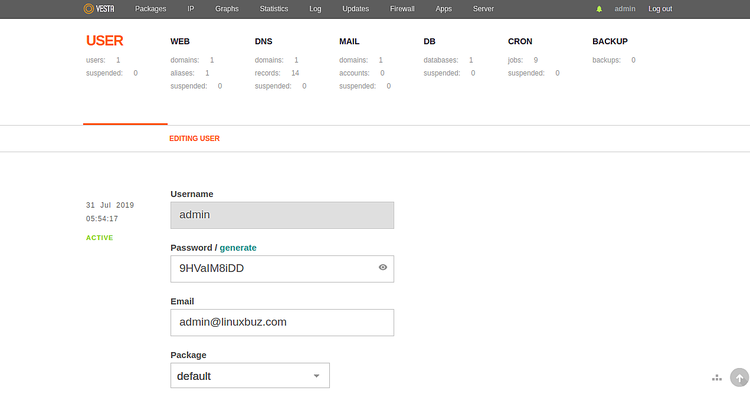Open notifications bell icon
Viewport: 750px width, 394px height.
point(599,9)
